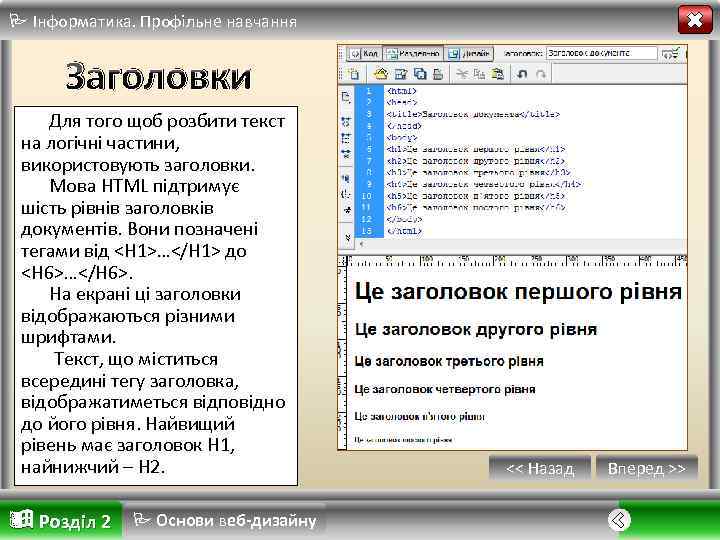Click the Copy icon in editor toolbar
Viewport: 720px width, 540px height.
point(479,74)
